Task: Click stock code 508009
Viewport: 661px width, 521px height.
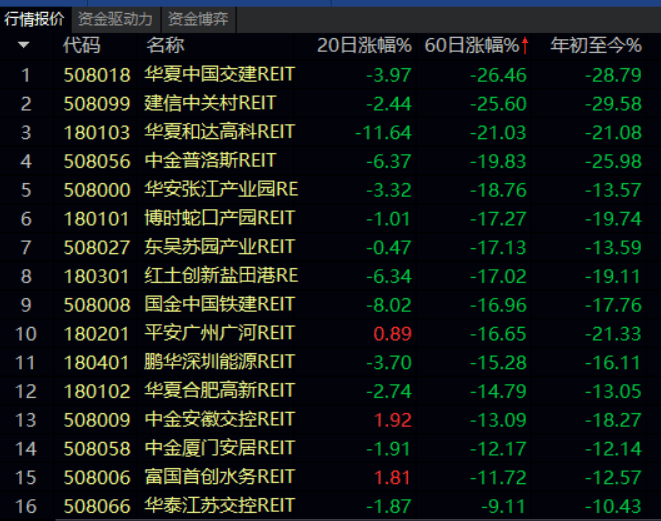Action: (x=97, y=420)
